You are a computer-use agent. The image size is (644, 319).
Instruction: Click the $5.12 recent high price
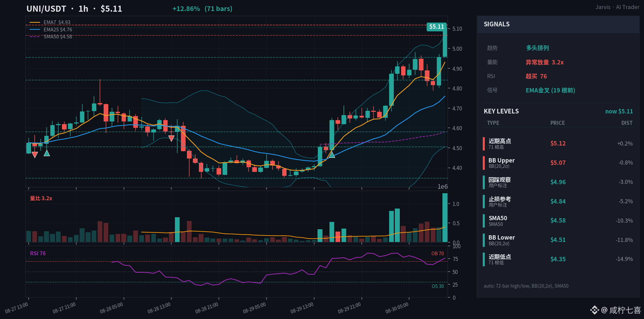click(558, 143)
